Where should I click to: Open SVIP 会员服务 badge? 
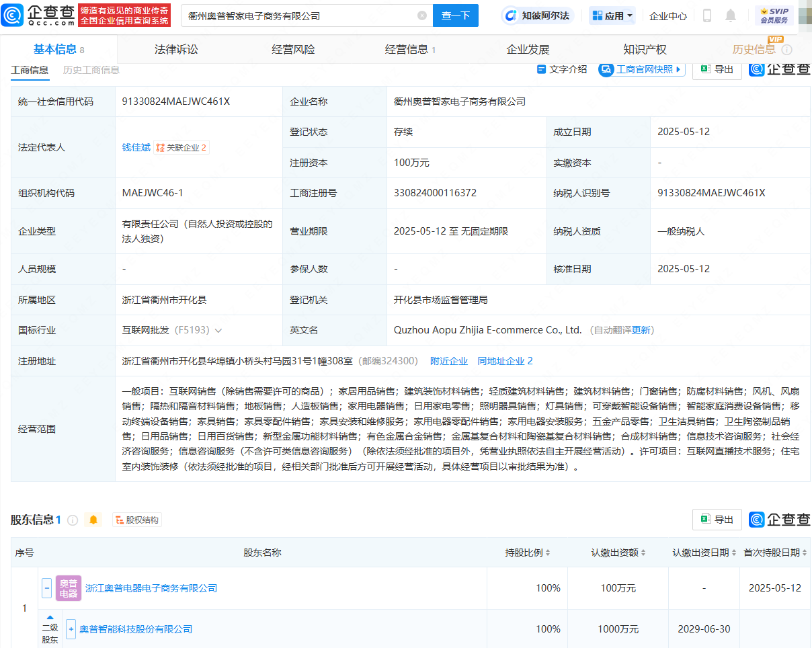click(x=774, y=15)
